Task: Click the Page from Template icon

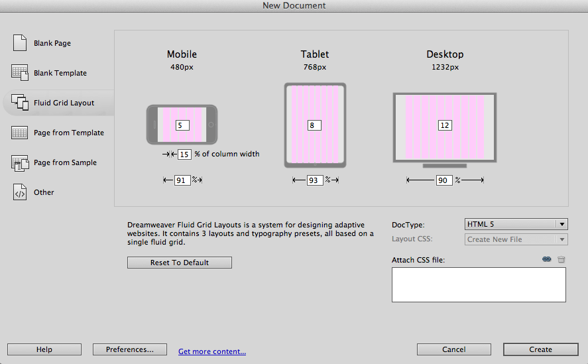Action: (19, 133)
